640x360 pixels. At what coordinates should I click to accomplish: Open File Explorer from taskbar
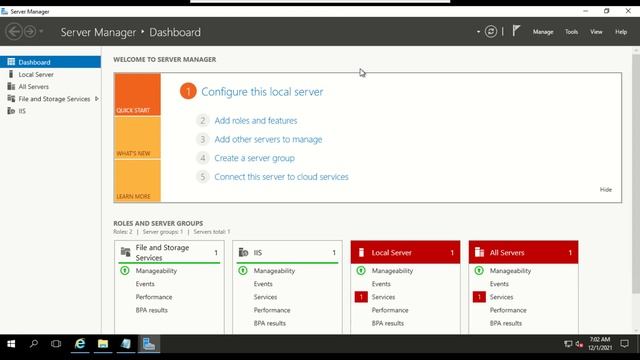coord(102,344)
